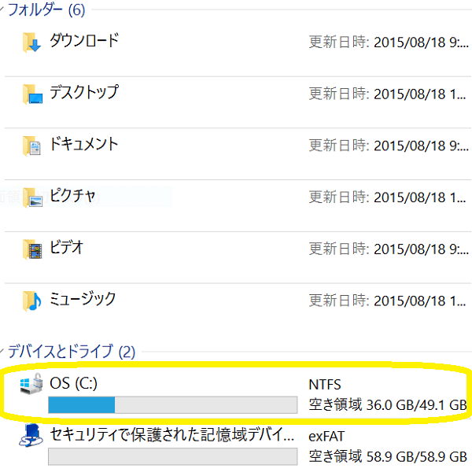Open the ダウンロード folder icon
The width and height of the screenshot is (472, 476).
(x=32, y=42)
